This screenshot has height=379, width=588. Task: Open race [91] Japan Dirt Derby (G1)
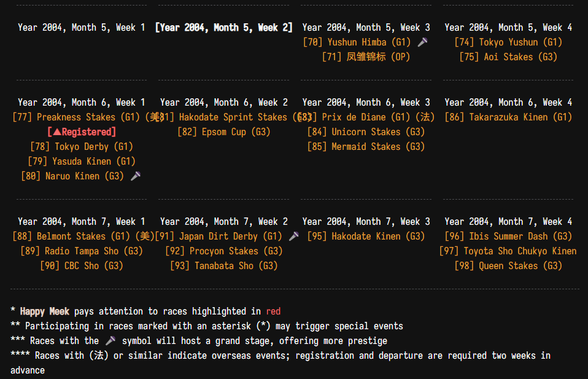tap(219, 236)
